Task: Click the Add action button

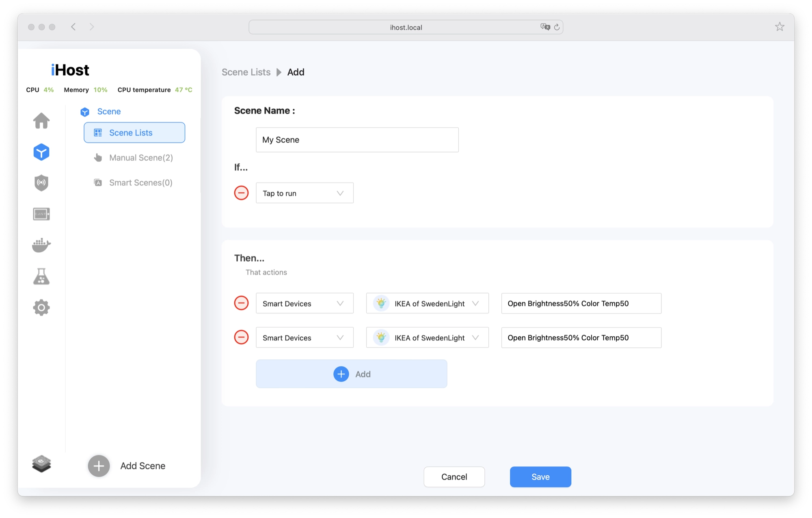Action: (351, 374)
